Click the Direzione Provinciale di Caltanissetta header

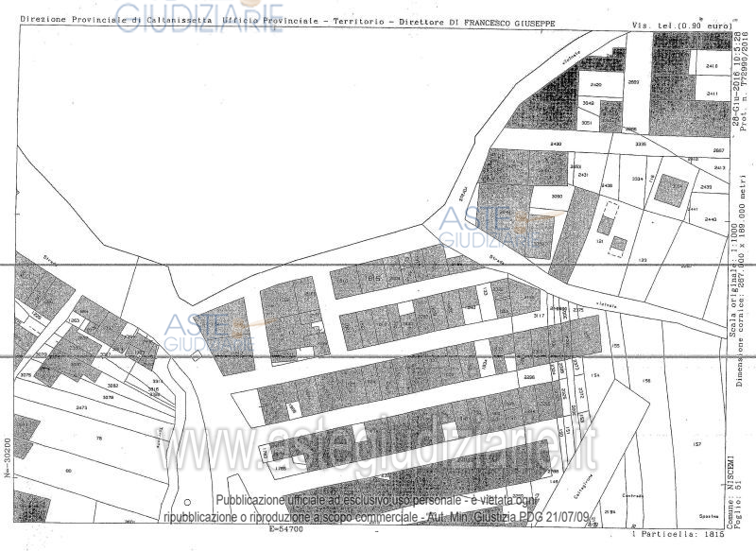click(121, 19)
